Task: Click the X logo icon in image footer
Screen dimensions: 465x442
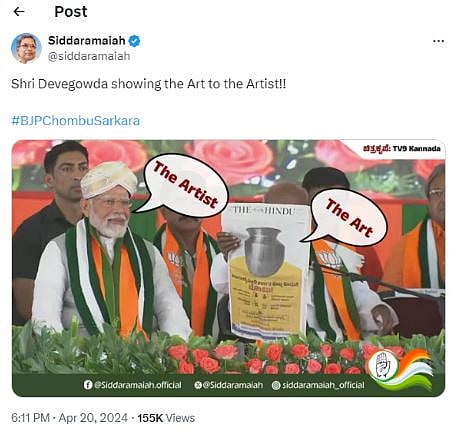Action: (198, 385)
